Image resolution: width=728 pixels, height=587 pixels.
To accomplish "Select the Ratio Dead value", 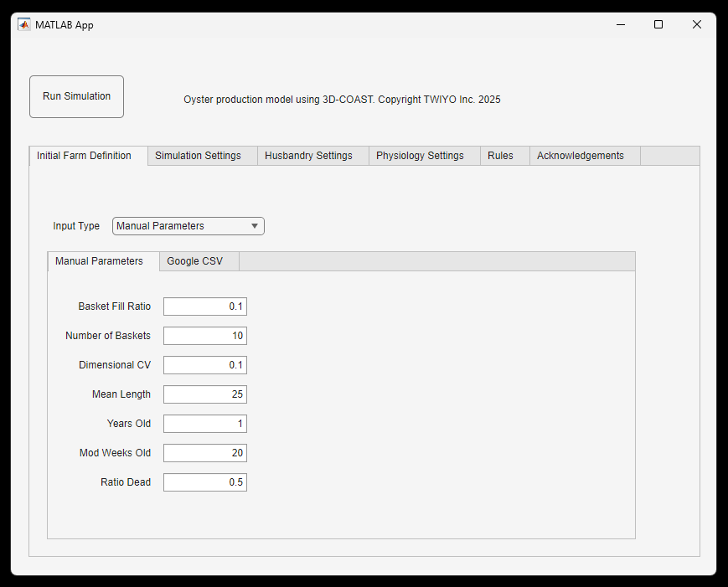I will click(x=204, y=482).
